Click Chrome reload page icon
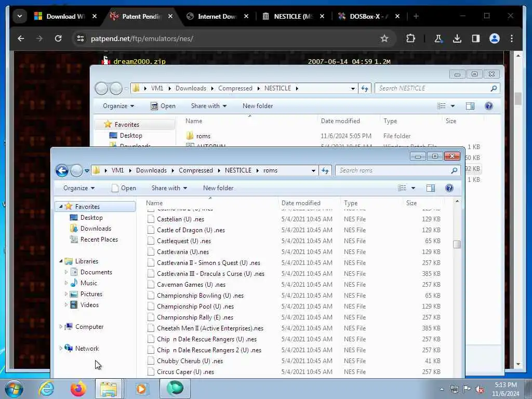Screen dimensions: 532x399 (x=58, y=38)
